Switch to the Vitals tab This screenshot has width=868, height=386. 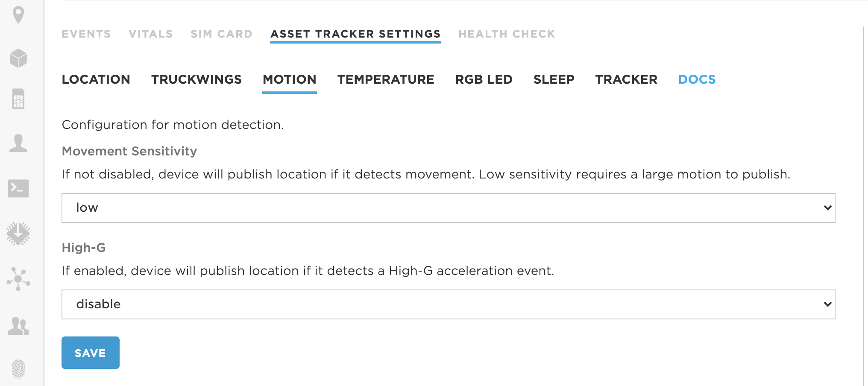coord(151,34)
